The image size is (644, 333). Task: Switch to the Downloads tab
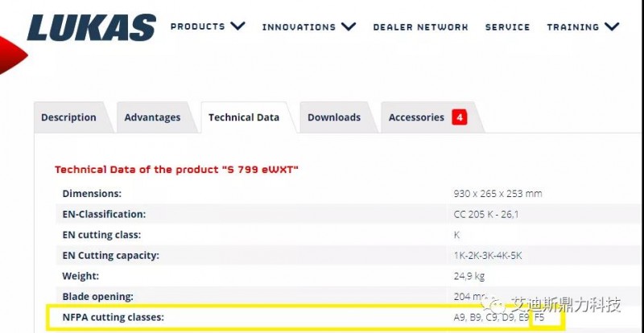point(334,117)
